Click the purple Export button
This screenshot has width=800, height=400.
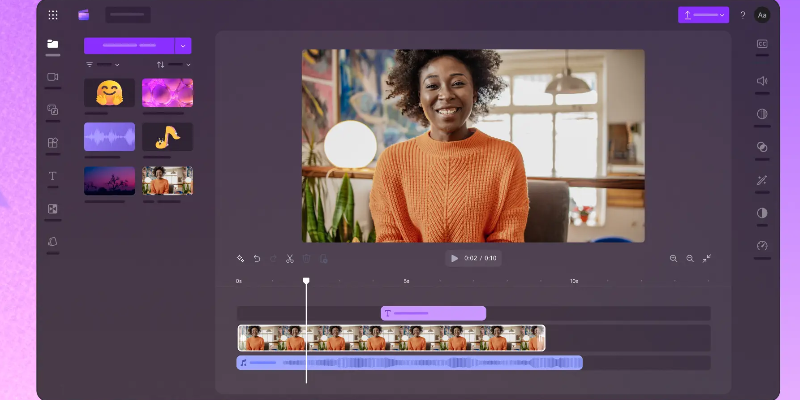pyautogui.click(x=703, y=15)
